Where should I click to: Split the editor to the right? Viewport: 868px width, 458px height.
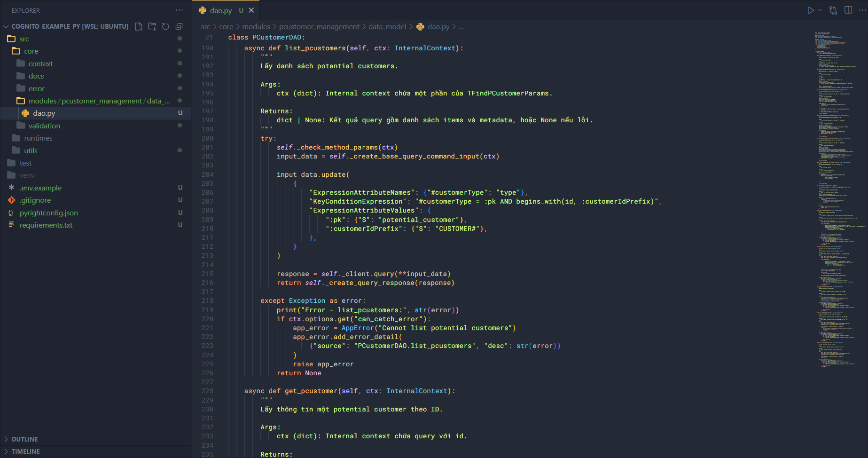click(848, 10)
